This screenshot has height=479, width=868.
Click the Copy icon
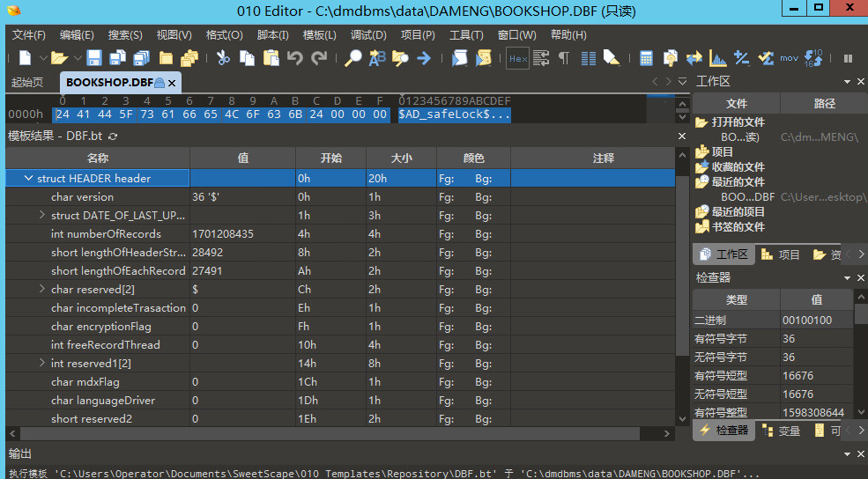pos(247,57)
